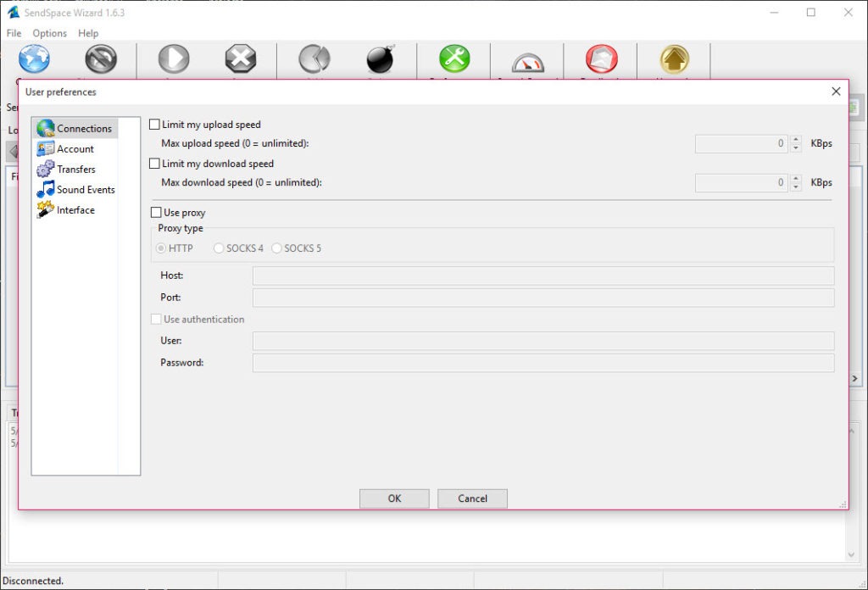Close the User preferences dialog
Image resolution: width=868 pixels, height=590 pixels.
pos(836,92)
